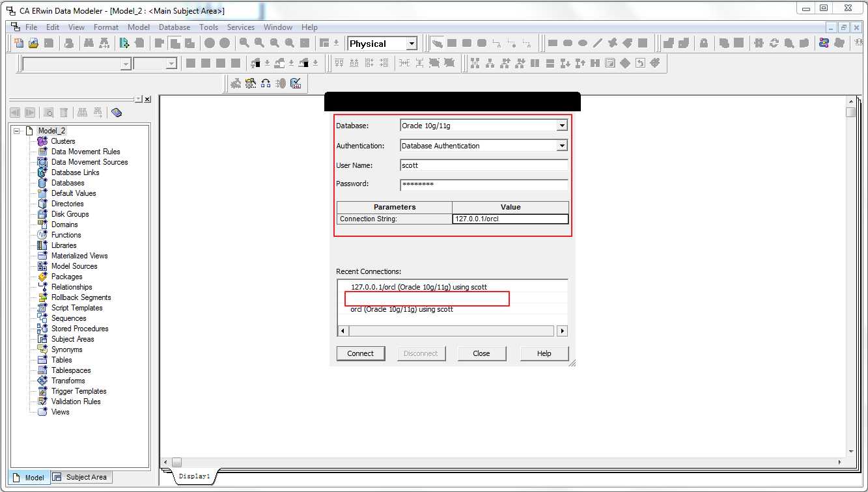
Task: Click the diagram canvas vertical scrollbar thumb
Action: point(851,112)
